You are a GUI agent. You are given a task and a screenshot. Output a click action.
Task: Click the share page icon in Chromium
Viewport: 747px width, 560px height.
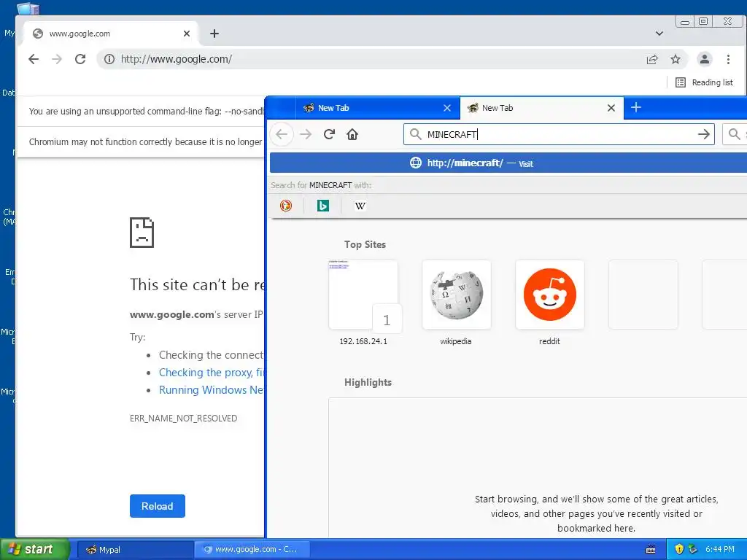pyautogui.click(x=651, y=59)
